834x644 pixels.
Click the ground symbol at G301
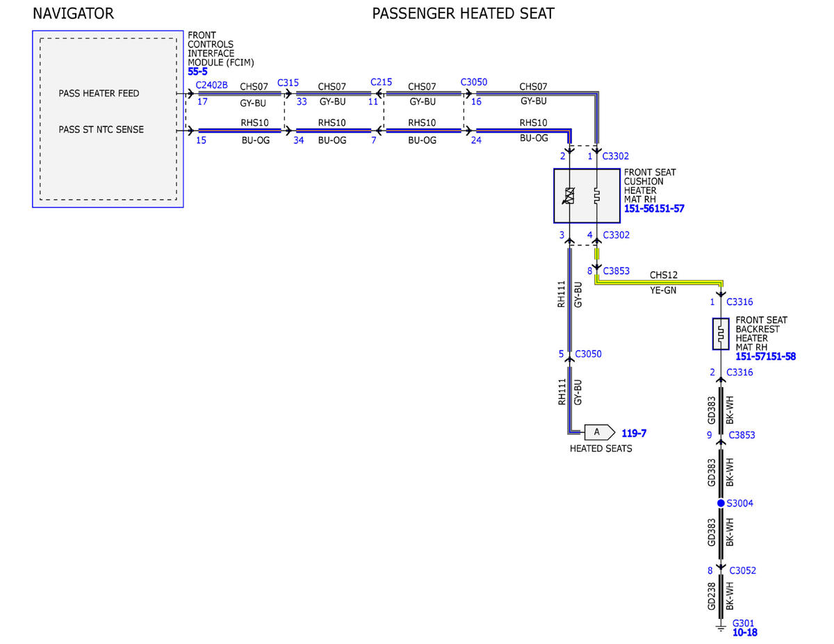721,629
